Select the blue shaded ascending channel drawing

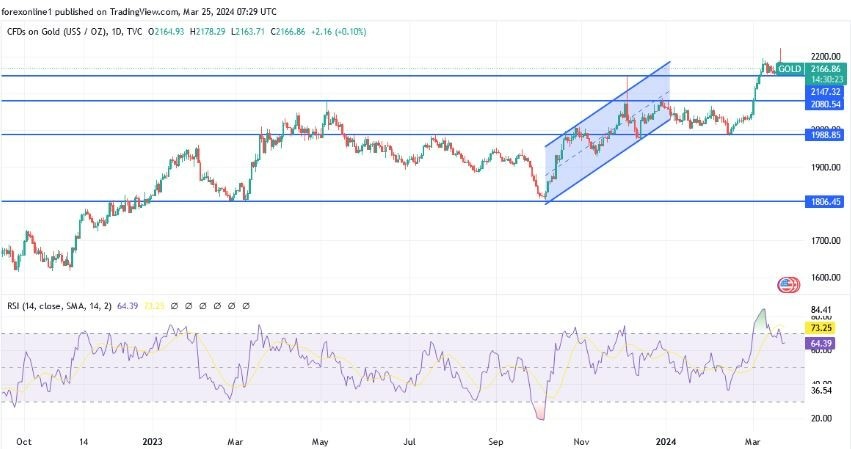(608, 133)
